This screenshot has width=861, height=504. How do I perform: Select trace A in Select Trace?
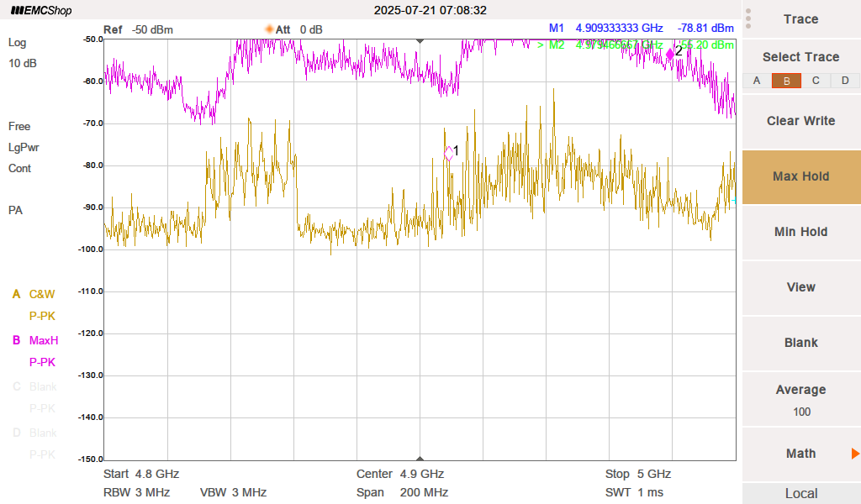[757, 81]
